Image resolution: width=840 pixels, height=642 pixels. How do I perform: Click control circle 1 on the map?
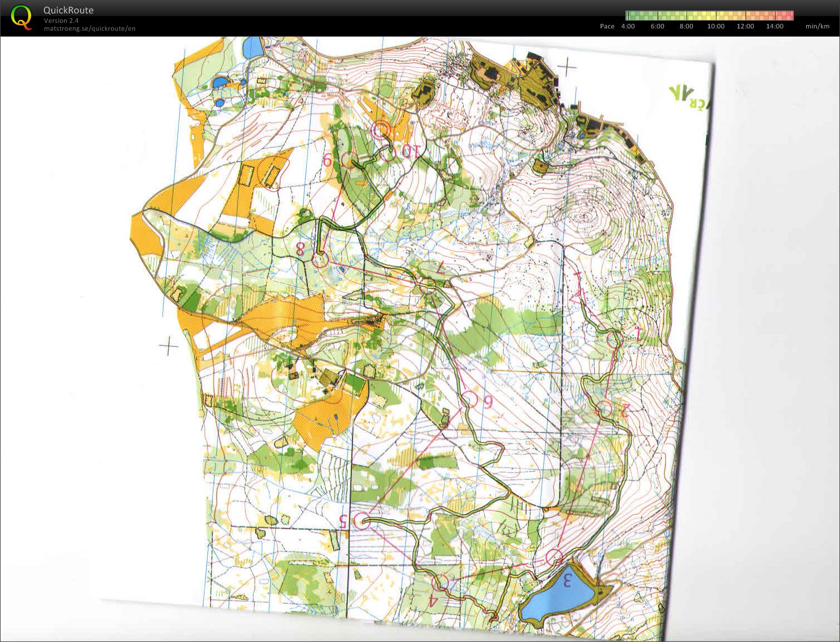(614, 339)
